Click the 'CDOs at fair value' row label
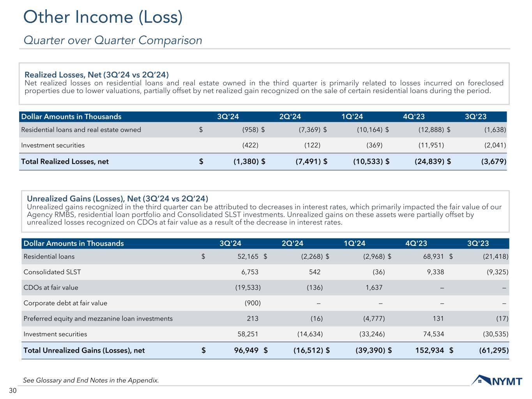The width and height of the screenshot is (532, 399). [x=51, y=288]
